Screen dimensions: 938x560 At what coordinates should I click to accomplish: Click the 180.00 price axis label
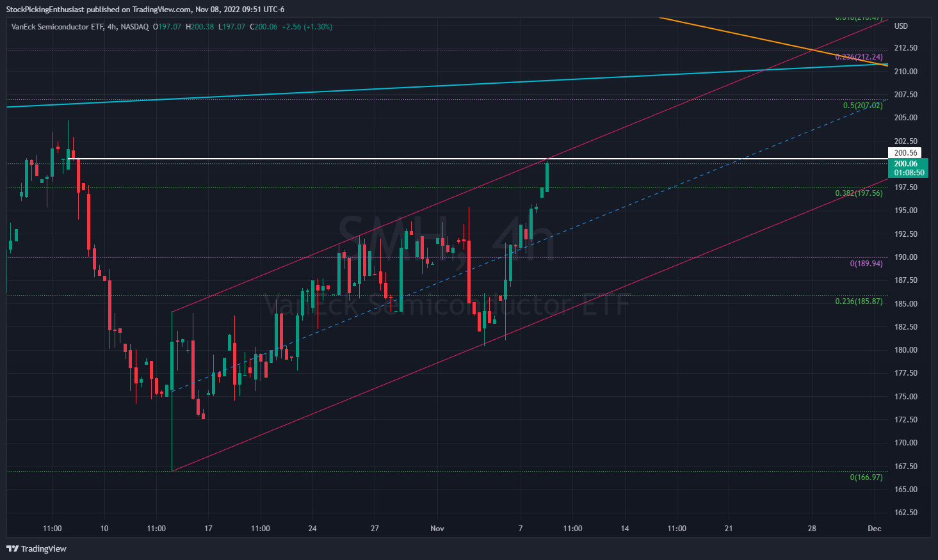coord(905,350)
